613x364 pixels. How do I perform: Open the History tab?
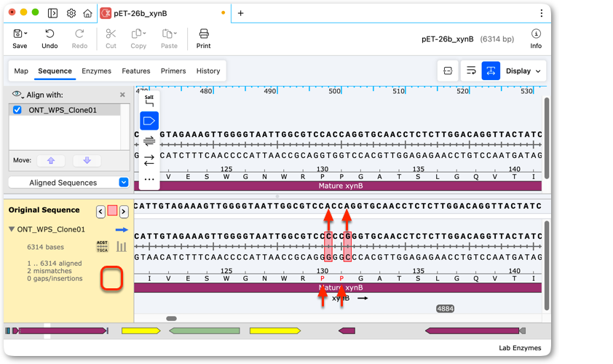[208, 71]
